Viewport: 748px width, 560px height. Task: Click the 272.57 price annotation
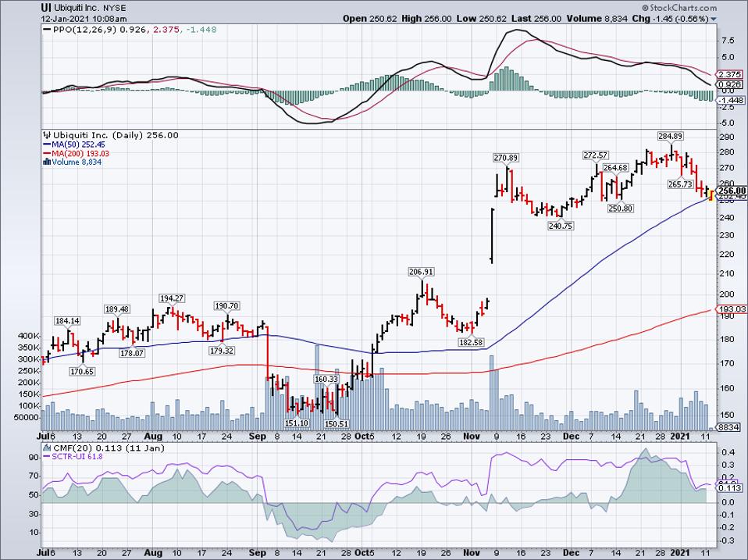596,155
